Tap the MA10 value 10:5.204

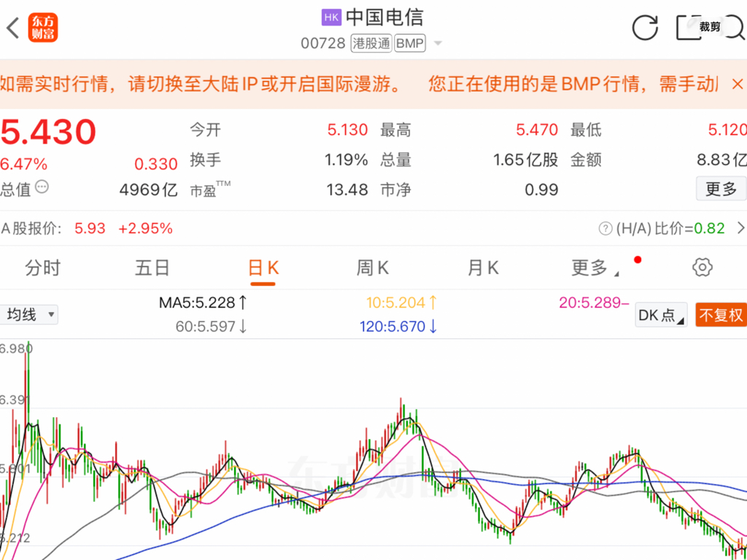[402, 303]
